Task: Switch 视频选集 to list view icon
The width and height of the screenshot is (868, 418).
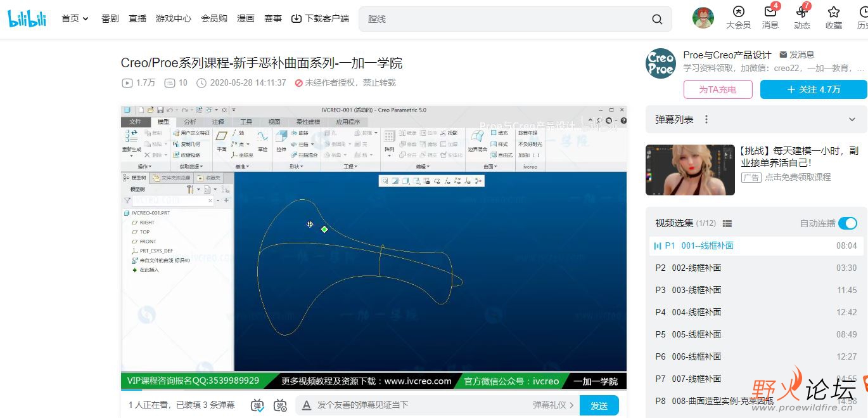Action: [x=727, y=223]
